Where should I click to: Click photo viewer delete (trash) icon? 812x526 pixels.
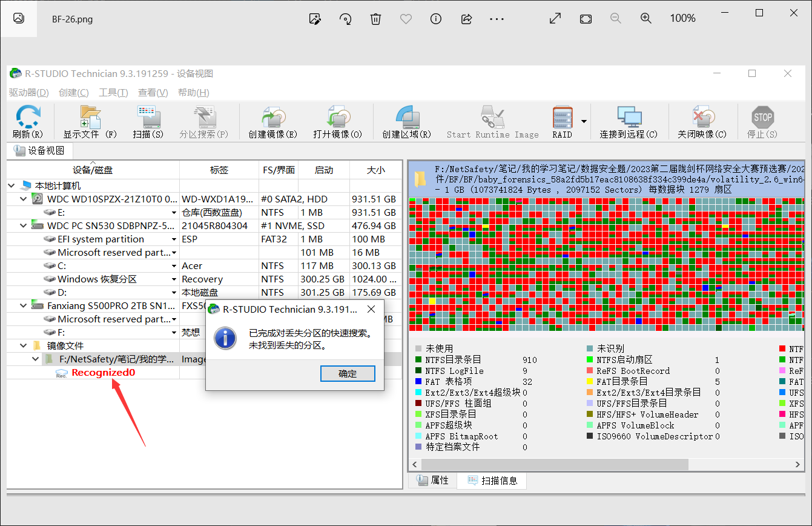click(375, 19)
